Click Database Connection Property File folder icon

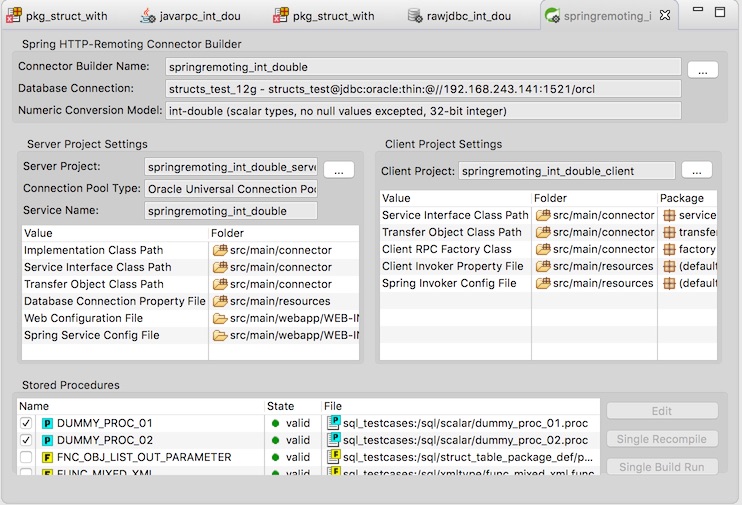tap(220, 301)
